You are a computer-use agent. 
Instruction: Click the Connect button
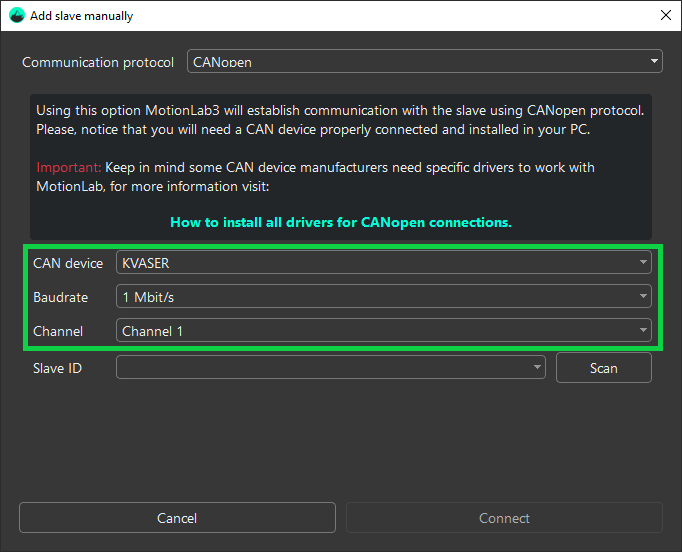coord(504,518)
